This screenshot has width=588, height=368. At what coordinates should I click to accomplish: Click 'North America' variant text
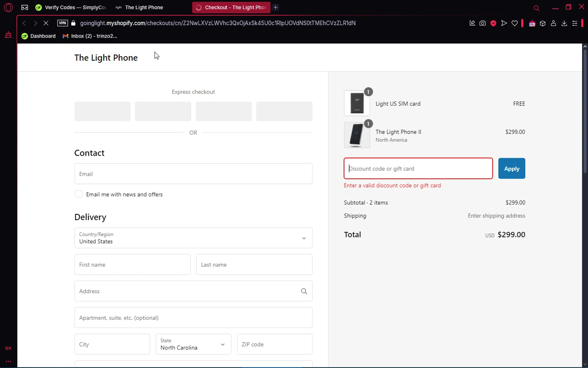click(x=391, y=140)
